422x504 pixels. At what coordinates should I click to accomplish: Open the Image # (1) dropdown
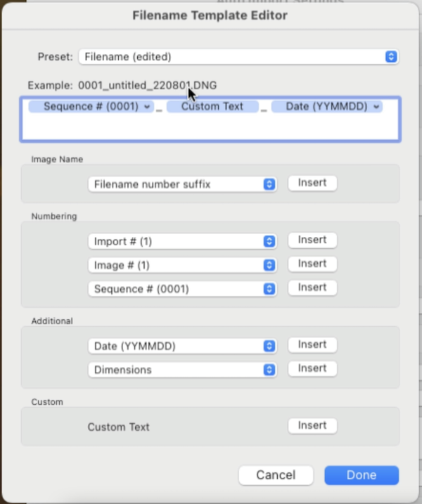coord(181,265)
